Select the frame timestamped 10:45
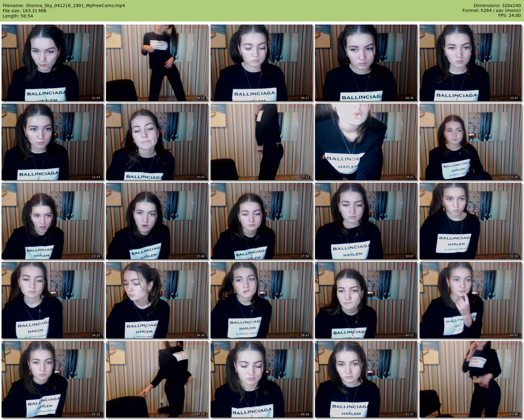The height and width of the screenshot is (420, 524). click(470, 63)
